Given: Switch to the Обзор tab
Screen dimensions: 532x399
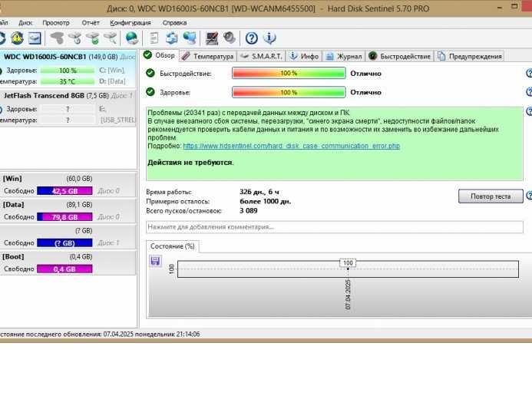Looking at the screenshot, I should [159, 55].
